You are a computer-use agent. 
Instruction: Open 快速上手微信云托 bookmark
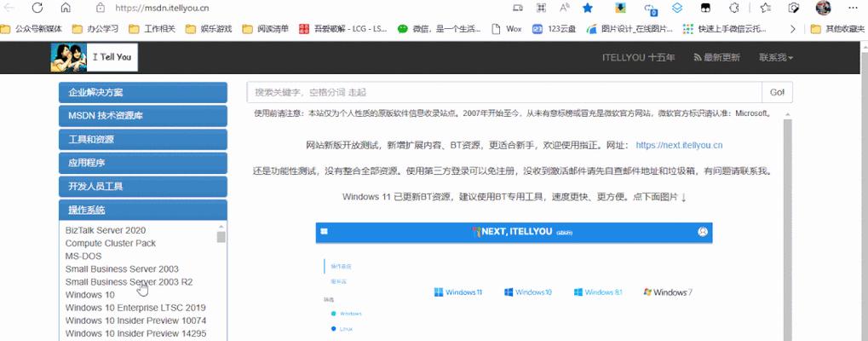pyautogui.click(x=725, y=29)
